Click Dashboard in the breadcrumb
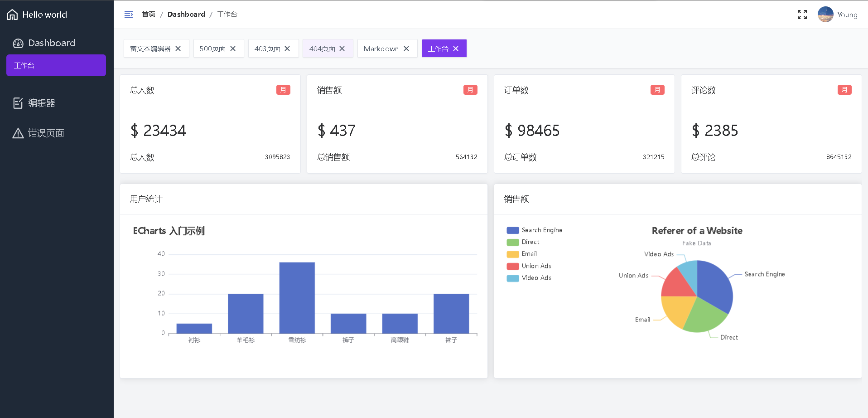This screenshot has height=418, width=868. (186, 15)
